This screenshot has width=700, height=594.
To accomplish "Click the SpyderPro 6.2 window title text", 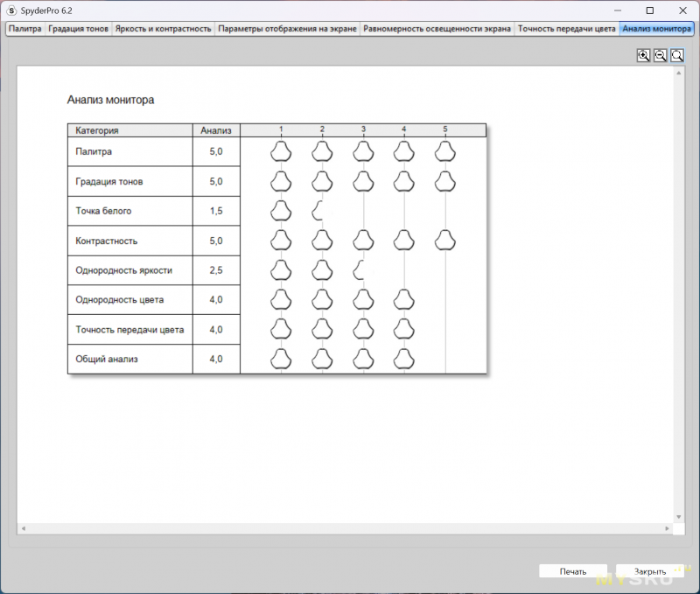I will 46,10.
